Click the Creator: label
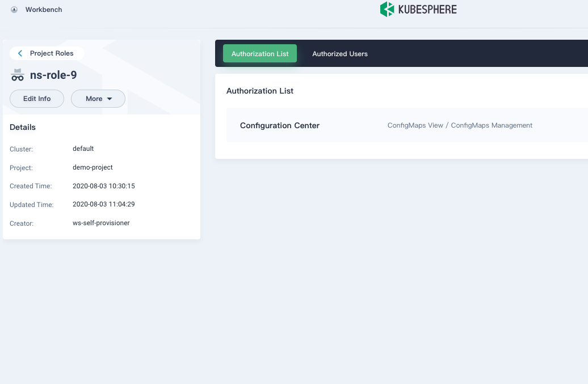Screen dimensions: 588x384 pos(22,223)
